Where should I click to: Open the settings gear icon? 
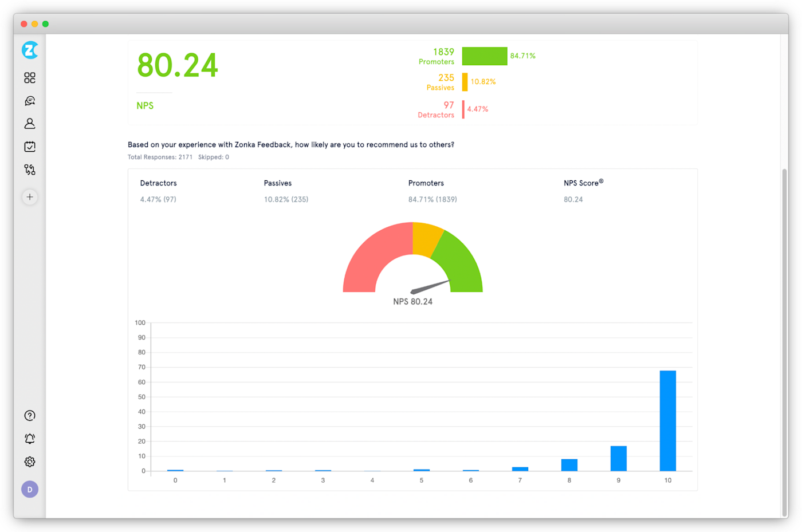pyautogui.click(x=30, y=462)
